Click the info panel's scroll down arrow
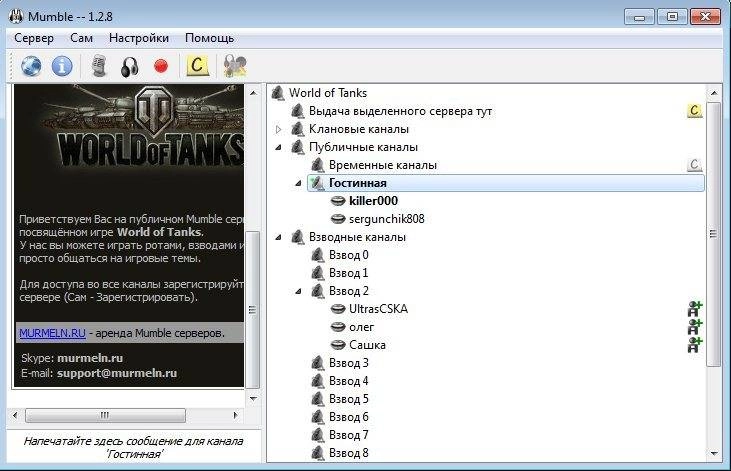The image size is (731, 471). pos(253,399)
